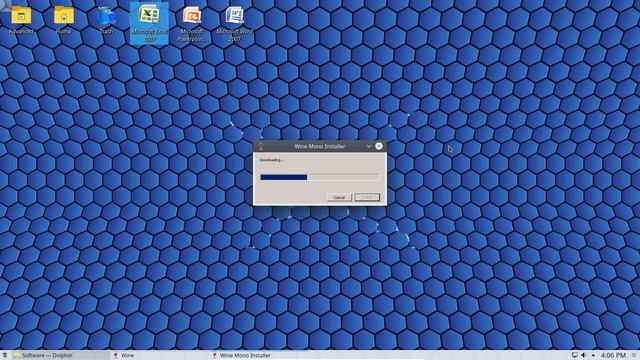
Task: Cancel the Wine Mono download
Action: tap(339, 198)
